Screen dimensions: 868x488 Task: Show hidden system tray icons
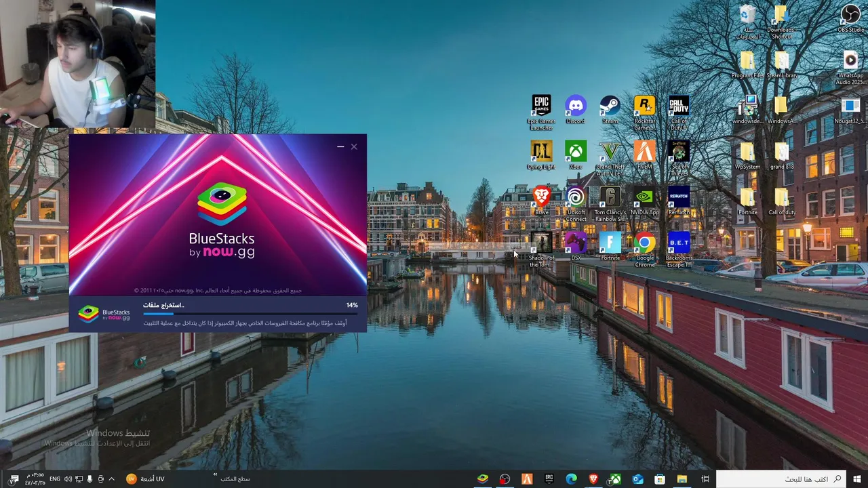[x=112, y=479]
